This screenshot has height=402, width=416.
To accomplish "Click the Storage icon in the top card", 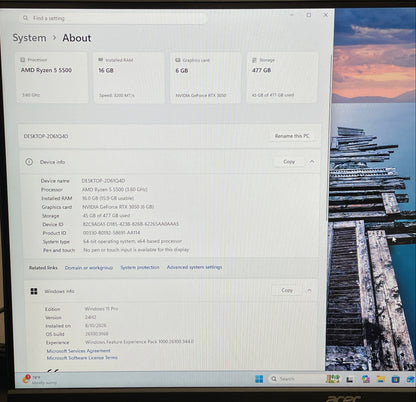I will (x=254, y=60).
